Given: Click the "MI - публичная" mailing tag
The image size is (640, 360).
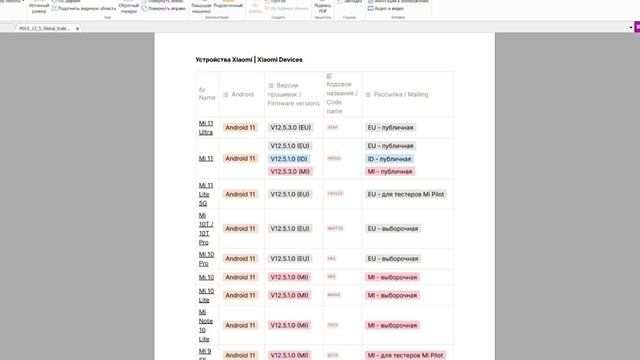Looking at the screenshot, I should tap(390, 171).
